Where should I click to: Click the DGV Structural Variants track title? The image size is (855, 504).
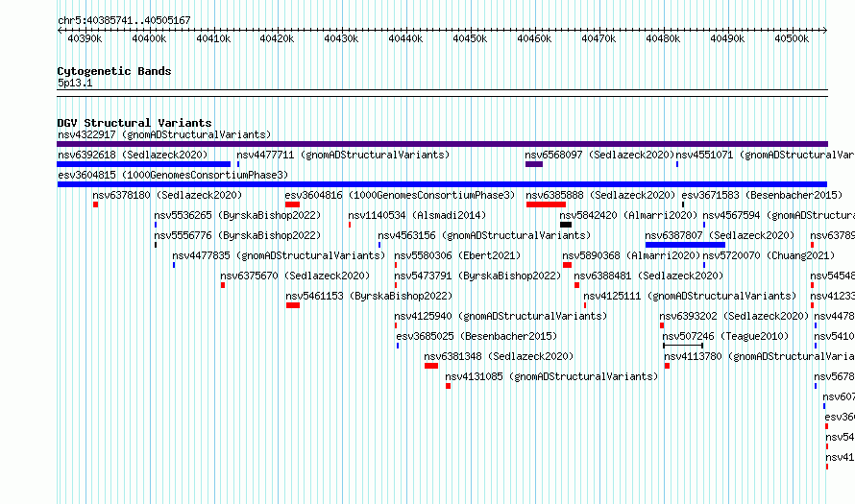coord(134,123)
